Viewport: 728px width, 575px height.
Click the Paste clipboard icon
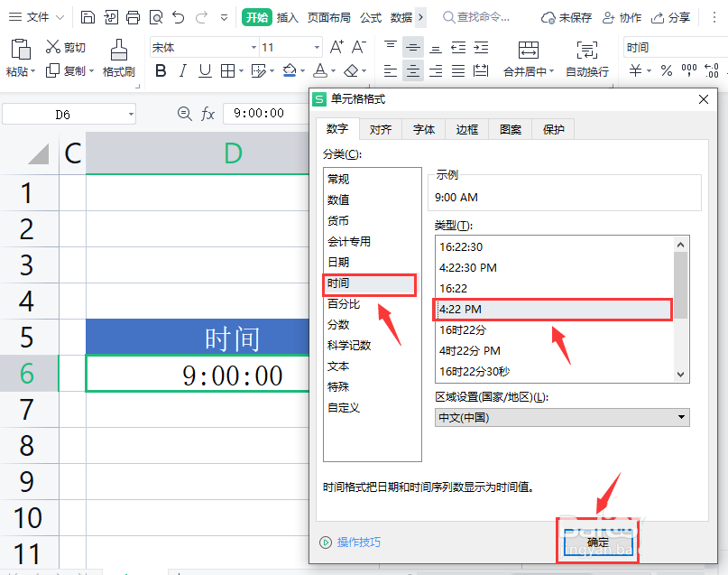click(x=21, y=50)
